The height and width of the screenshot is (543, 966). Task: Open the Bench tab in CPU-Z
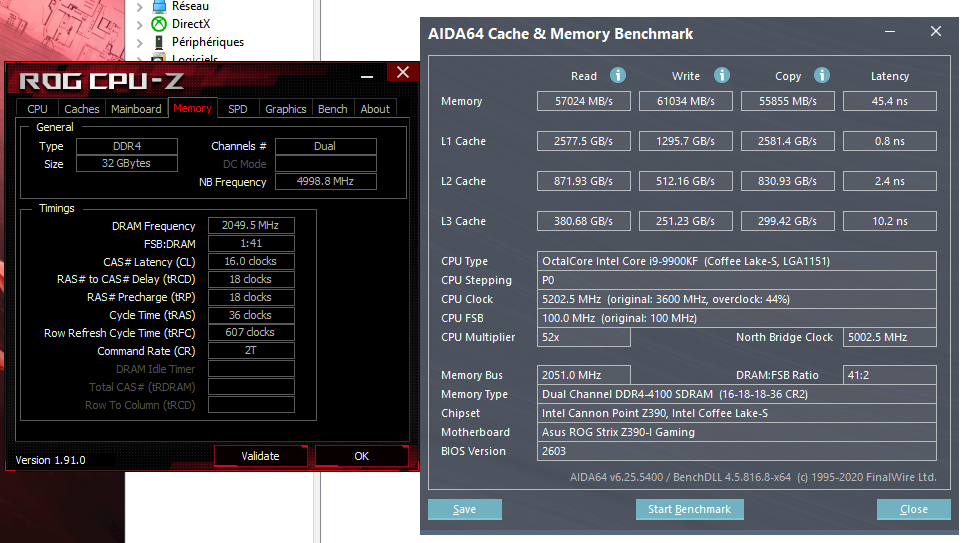point(333,108)
